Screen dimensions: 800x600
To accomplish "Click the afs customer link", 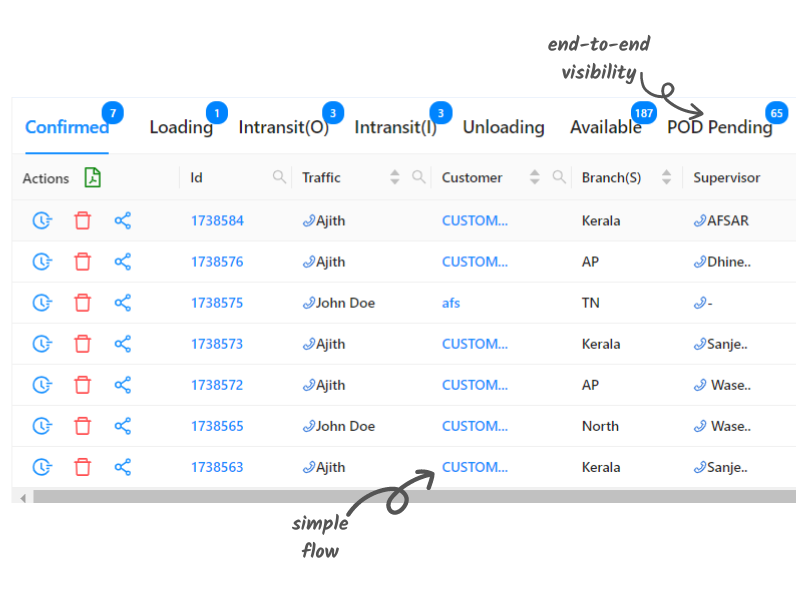I will coord(451,303).
